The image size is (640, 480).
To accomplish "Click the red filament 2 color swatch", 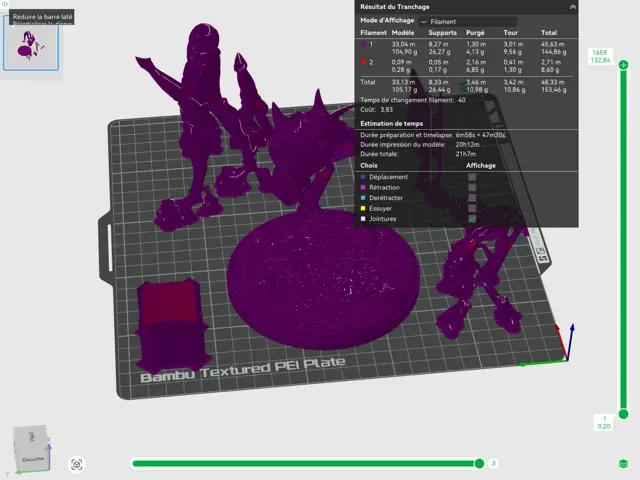I will [x=363, y=62].
